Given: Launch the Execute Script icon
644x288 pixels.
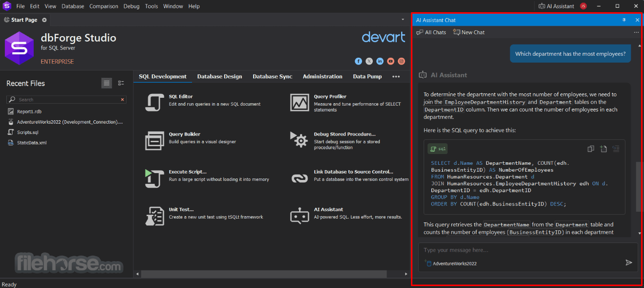Looking at the screenshot, I should (x=154, y=178).
